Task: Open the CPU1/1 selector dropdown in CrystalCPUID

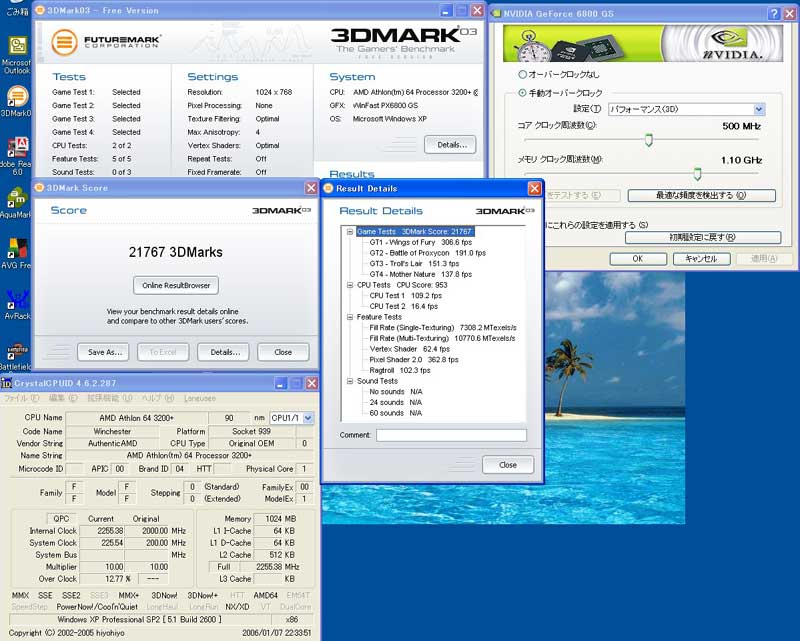Action: (x=308, y=418)
